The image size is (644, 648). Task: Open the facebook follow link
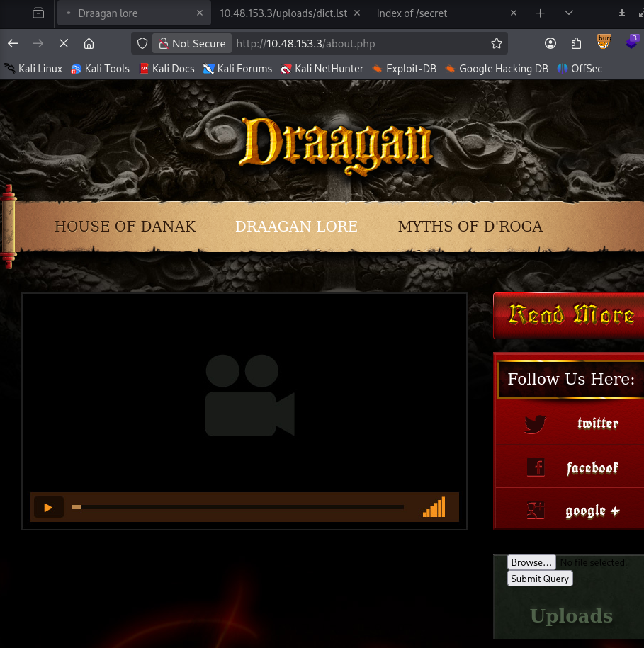coord(592,468)
